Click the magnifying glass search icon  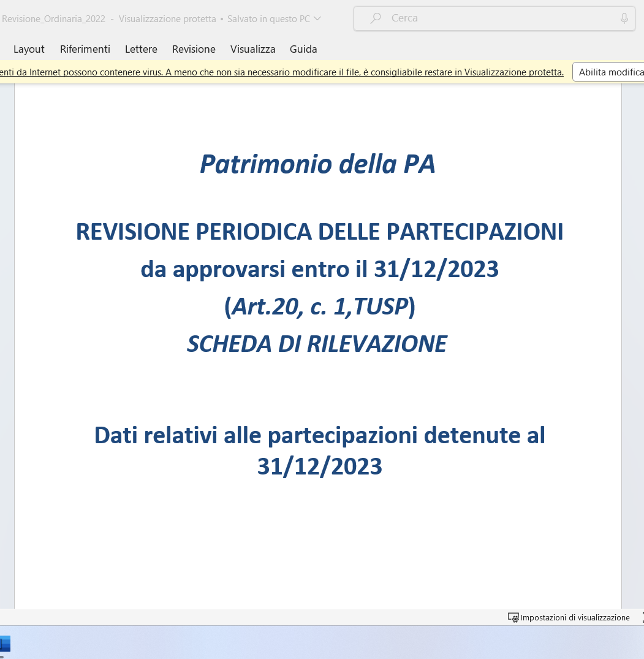click(x=376, y=18)
